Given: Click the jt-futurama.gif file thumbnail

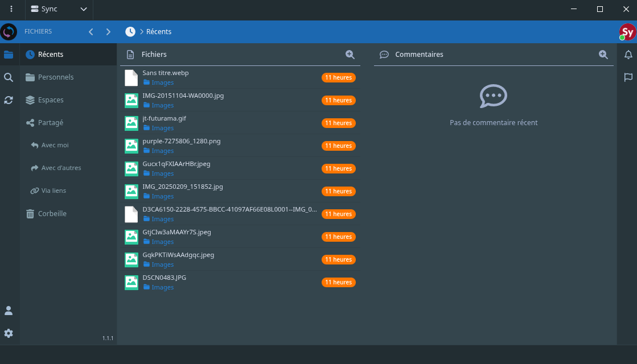Looking at the screenshot, I should coord(131,123).
